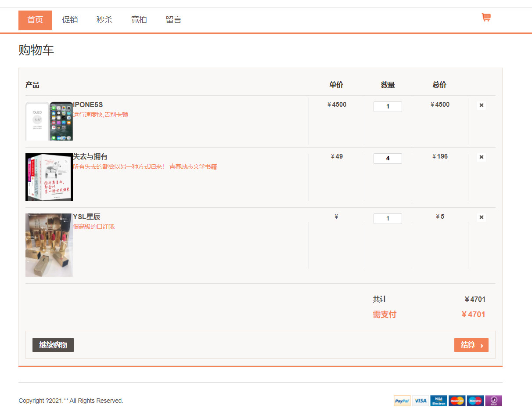Open the 竞拍 menu item
The height and width of the screenshot is (412, 532).
tap(139, 20)
